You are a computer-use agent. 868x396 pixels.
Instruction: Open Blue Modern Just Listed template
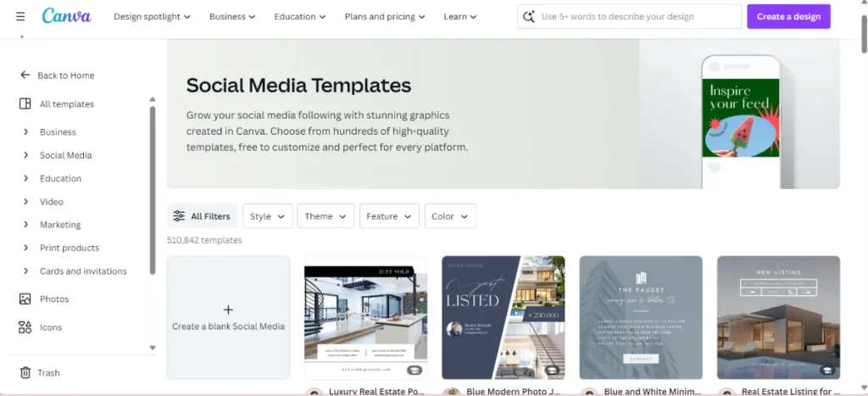pyautogui.click(x=504, y=317)
